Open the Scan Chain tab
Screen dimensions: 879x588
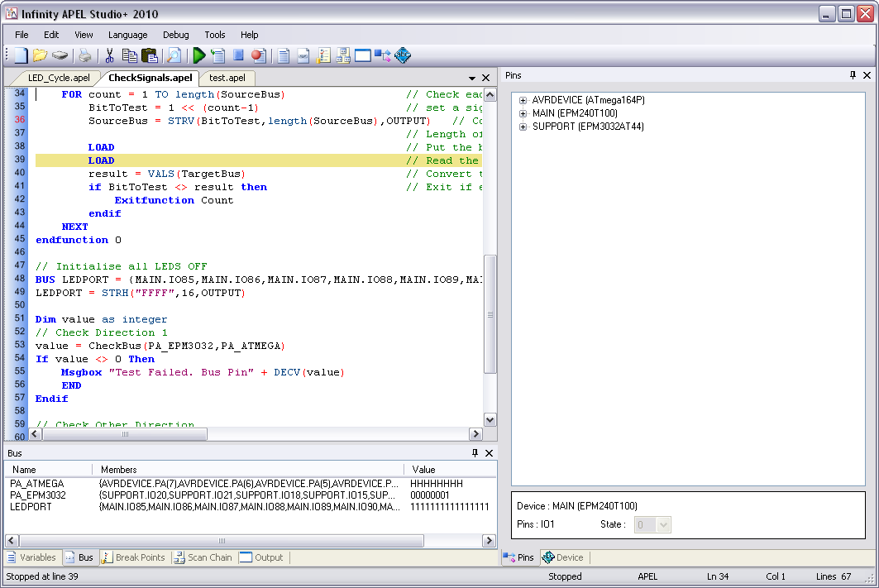[203, 557]
